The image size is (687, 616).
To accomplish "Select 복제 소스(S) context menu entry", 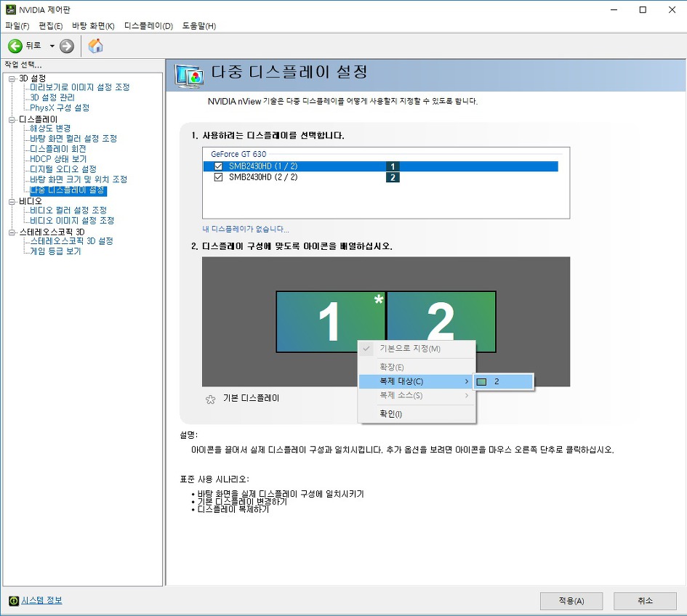I will (x=417, y=396).
